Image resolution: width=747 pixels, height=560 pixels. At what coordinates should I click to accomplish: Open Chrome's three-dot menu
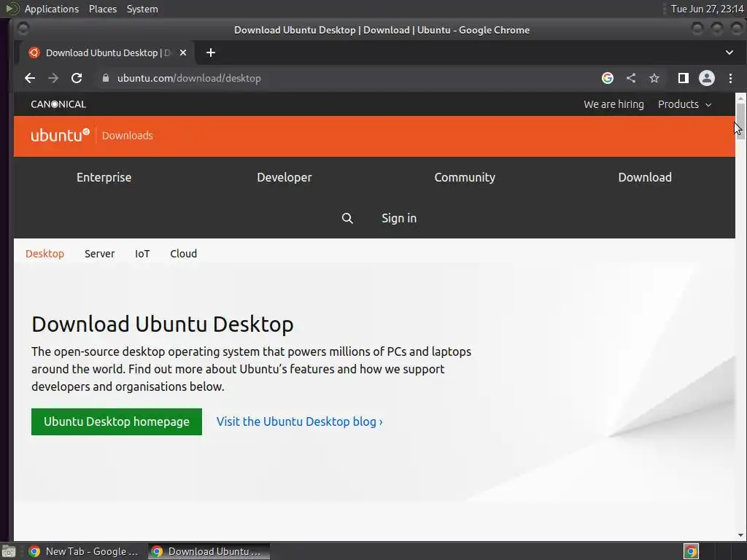click(x=730, y=78)
